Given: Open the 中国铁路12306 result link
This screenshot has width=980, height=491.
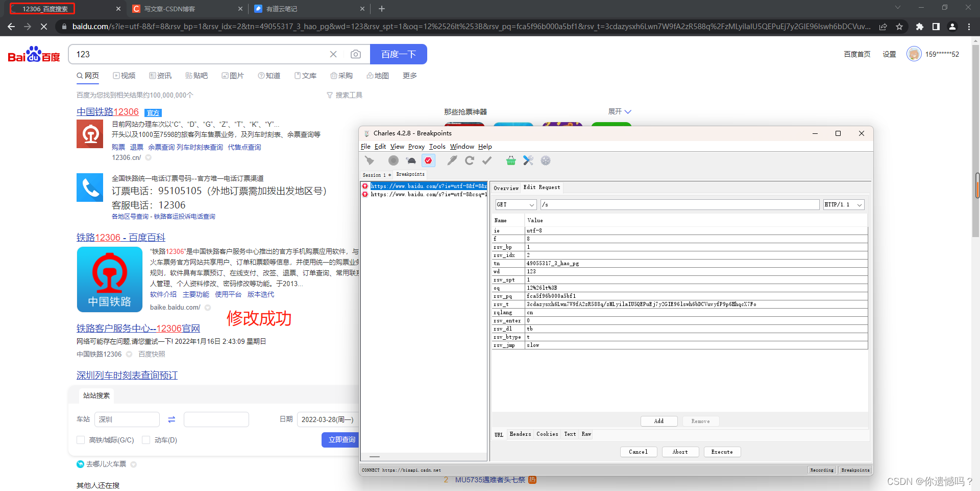Looking at the screenshot, I should point(108,112).
